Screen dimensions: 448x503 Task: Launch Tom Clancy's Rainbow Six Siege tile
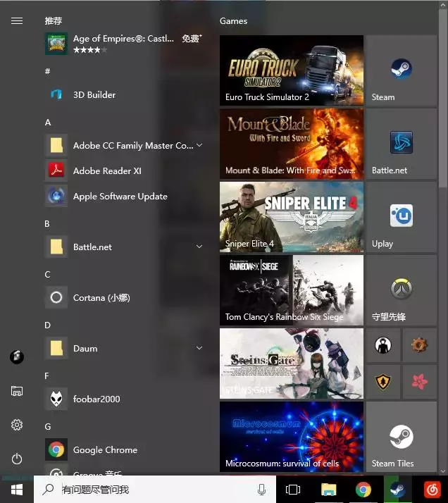click(x=292, y=290)
